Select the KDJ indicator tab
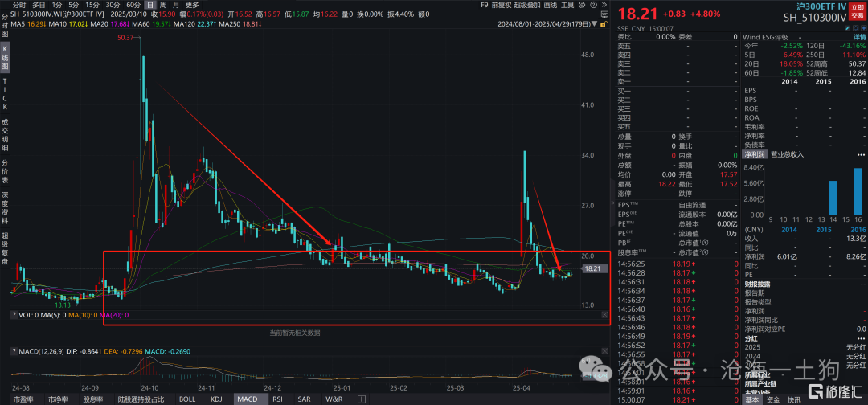This screenshot has width=868, height=405. [216, 399]
